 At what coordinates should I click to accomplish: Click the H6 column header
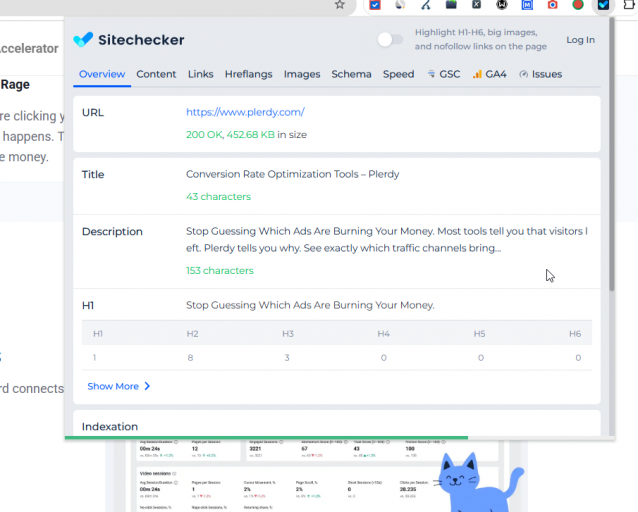tap(575, 334)
